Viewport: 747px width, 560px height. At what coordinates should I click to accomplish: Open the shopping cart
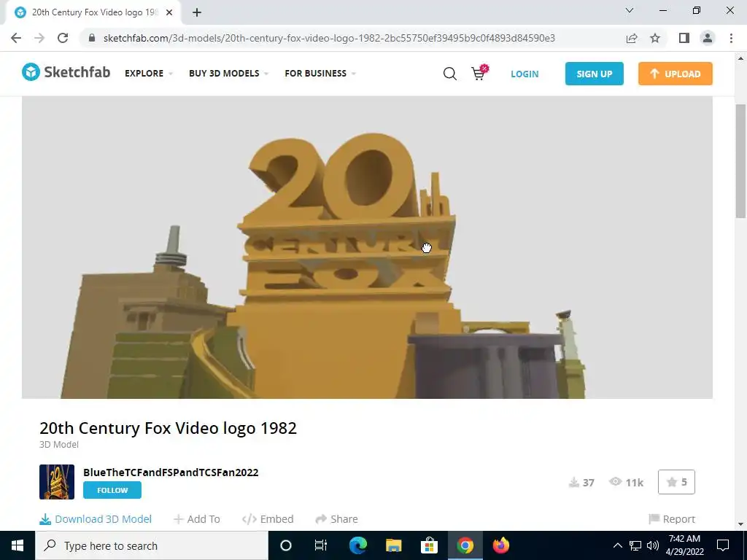(479, 72)
